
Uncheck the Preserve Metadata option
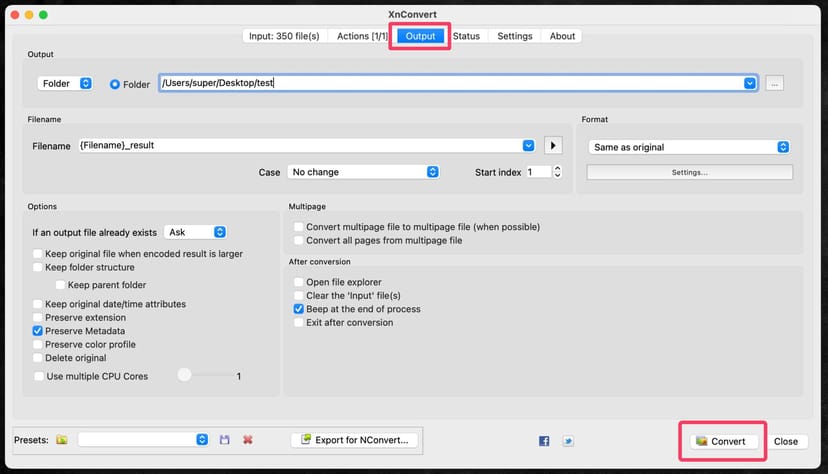tap(38, 331)
